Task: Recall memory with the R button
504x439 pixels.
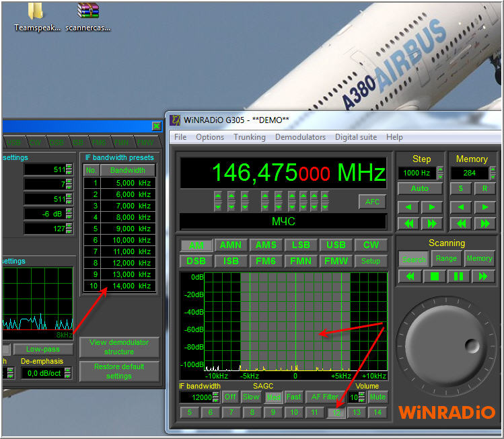Action: [x=484, y=188]
